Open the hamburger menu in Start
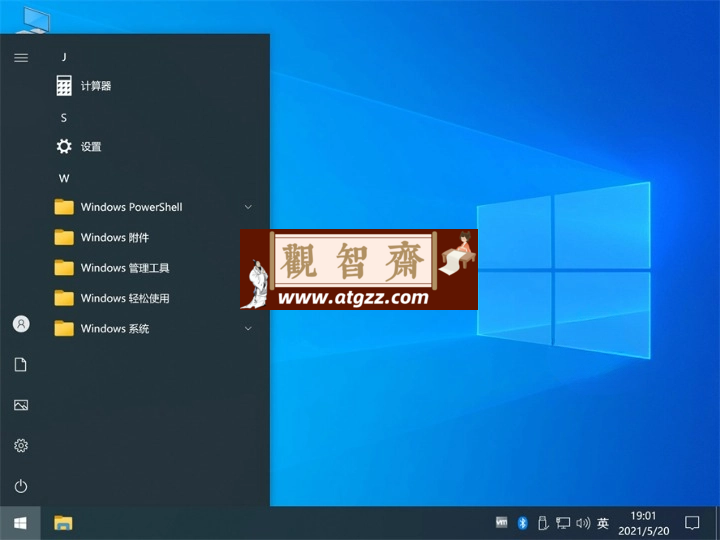 coord(21,58)
